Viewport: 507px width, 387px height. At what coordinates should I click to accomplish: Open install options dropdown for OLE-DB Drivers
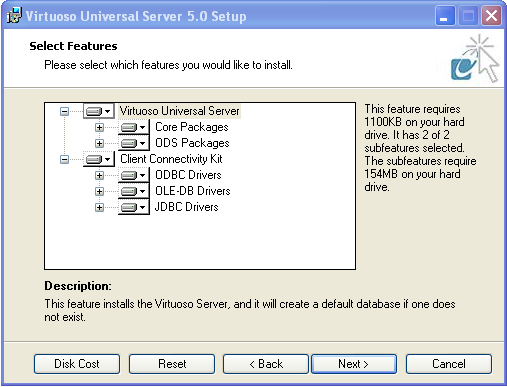[x=134, y=191]
